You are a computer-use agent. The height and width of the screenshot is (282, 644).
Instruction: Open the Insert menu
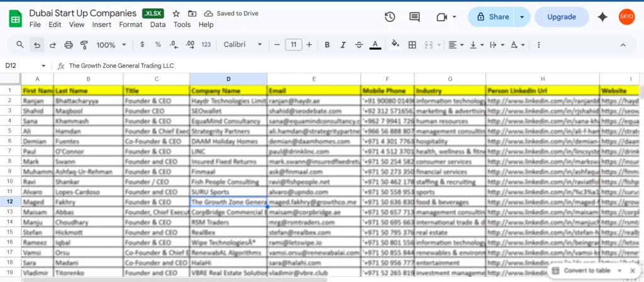[101, 25]
